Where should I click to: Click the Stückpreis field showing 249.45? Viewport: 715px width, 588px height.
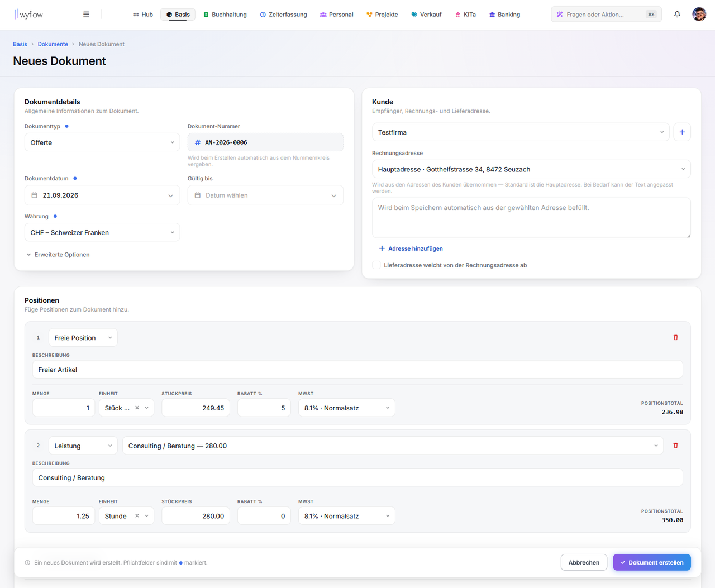[x=196, y=408]
